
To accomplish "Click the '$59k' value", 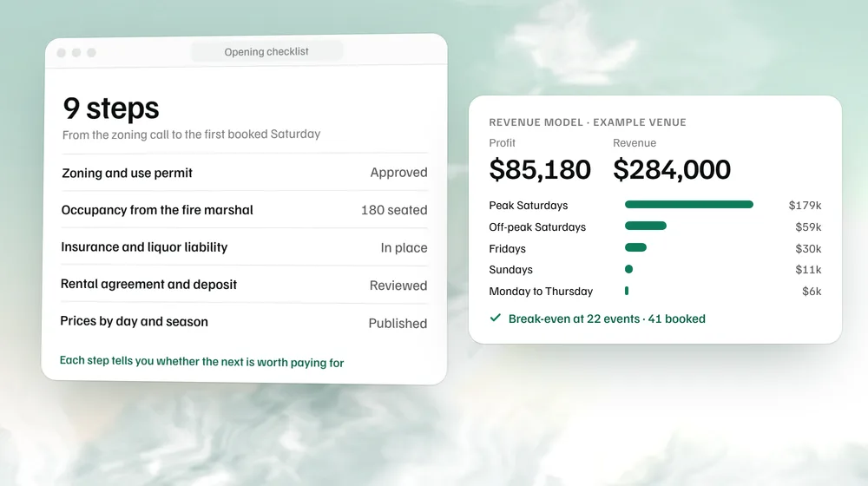I will coord(808,227).
